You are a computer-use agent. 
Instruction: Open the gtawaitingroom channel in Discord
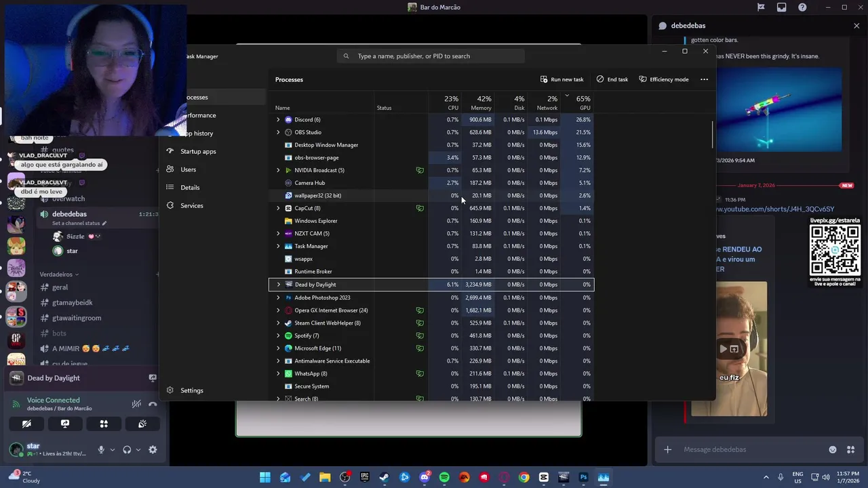[76, 318]
